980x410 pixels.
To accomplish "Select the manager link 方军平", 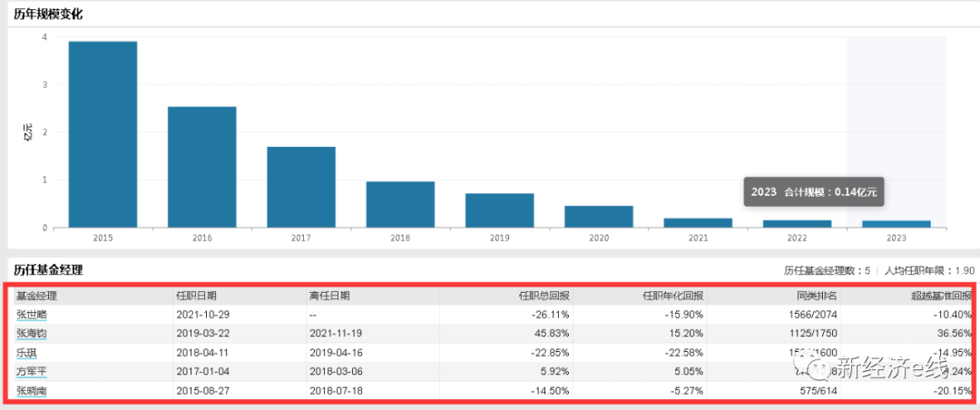I will [31, 371].
